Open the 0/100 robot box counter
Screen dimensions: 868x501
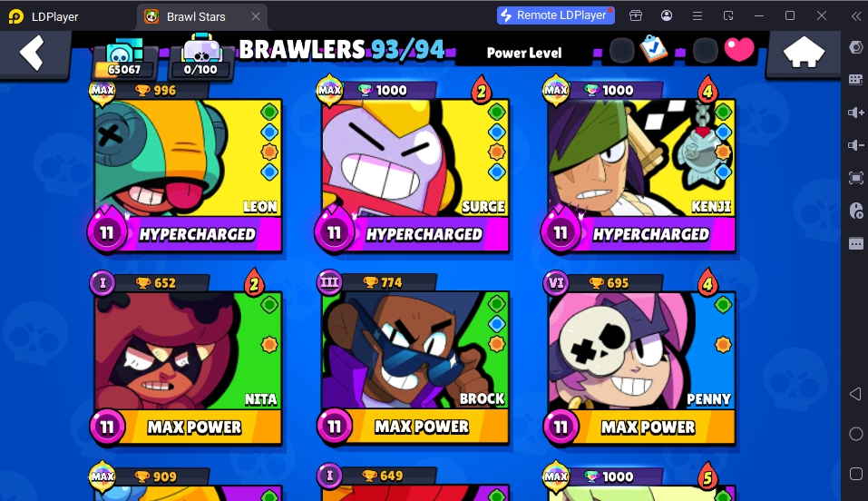(201, 56)
